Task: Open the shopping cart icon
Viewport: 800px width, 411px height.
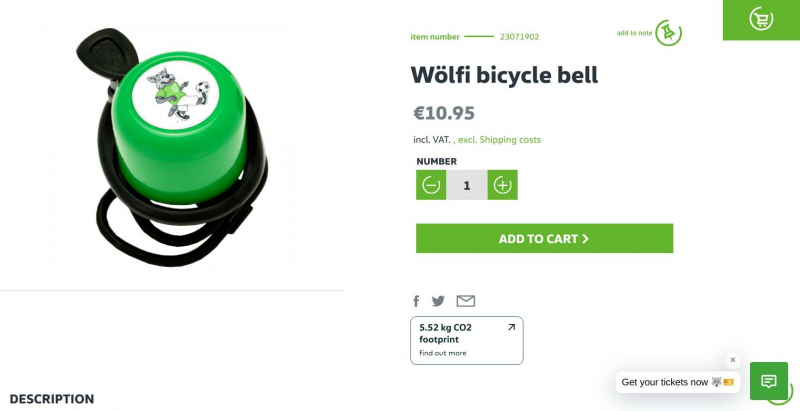Action: pos(761,19)
